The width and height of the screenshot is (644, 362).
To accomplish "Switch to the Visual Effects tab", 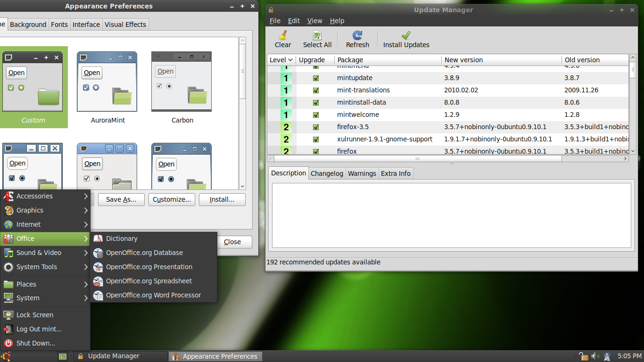I will tap(125, 25).
